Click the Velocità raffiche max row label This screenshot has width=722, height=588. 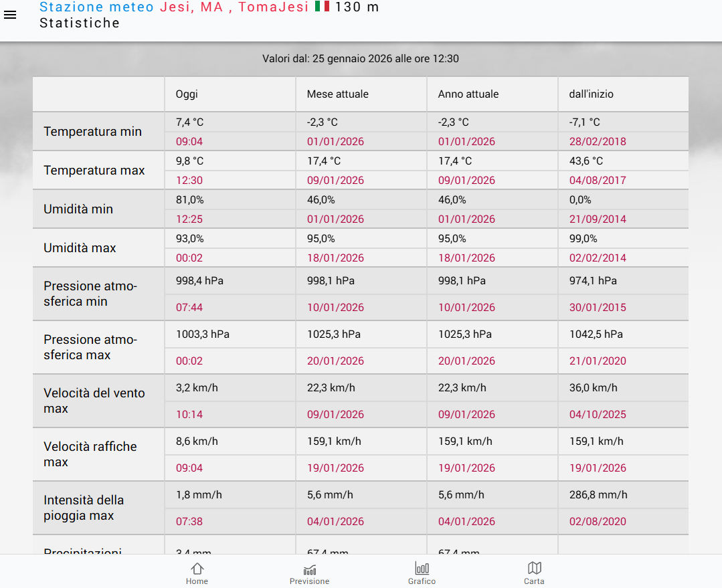click(x=90, y=454)
